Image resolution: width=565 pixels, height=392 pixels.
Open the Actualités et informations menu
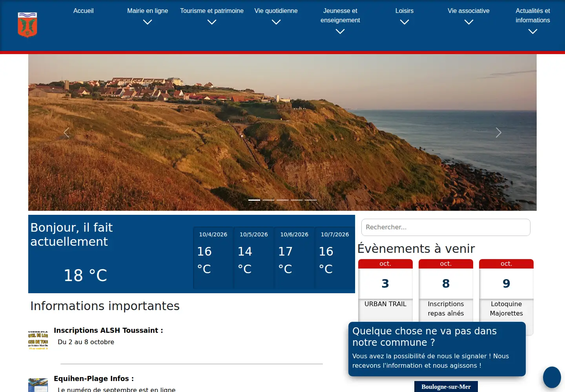[533, 16]
